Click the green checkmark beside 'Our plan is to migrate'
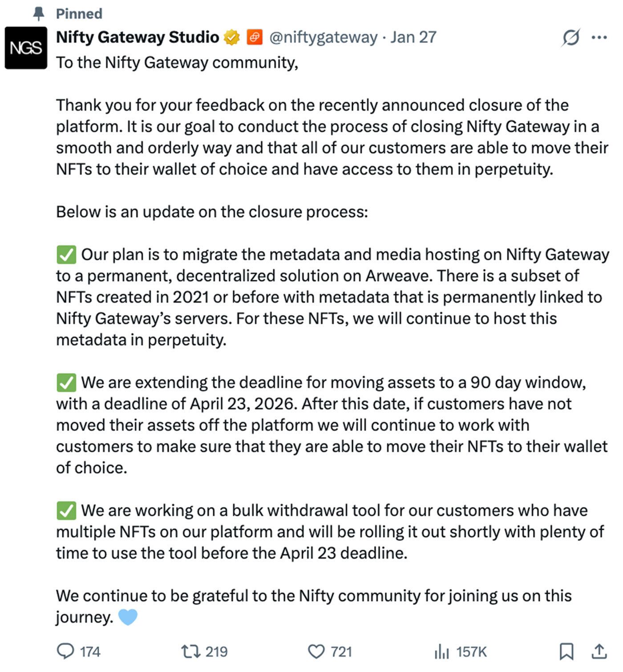The height and width of the screenshot is (672, 623). (x=66, y=255)
